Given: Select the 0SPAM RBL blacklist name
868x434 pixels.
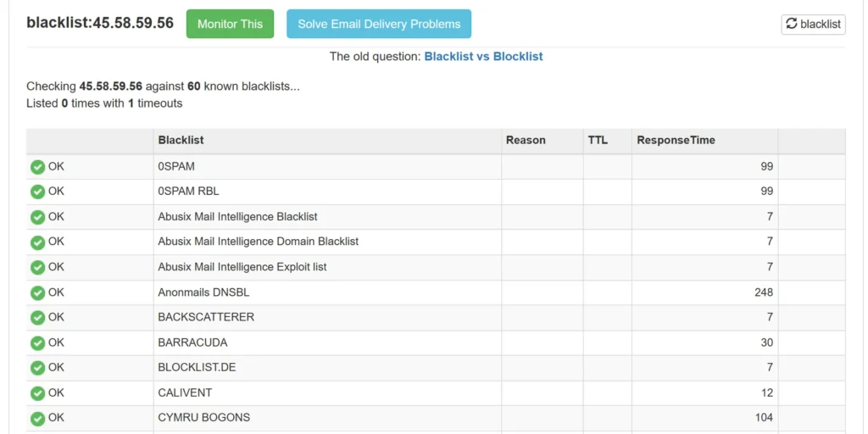Looking at the screenshot, I should (188, 192).
